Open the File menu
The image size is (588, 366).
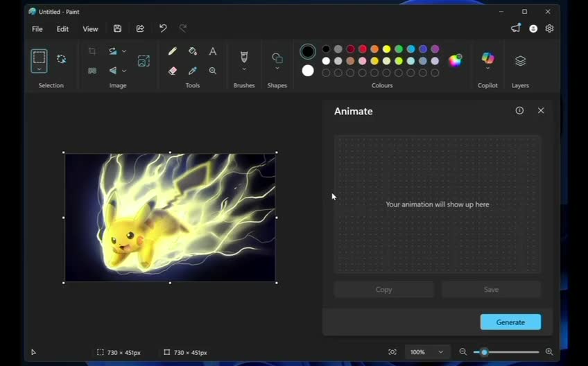[37, 29]
